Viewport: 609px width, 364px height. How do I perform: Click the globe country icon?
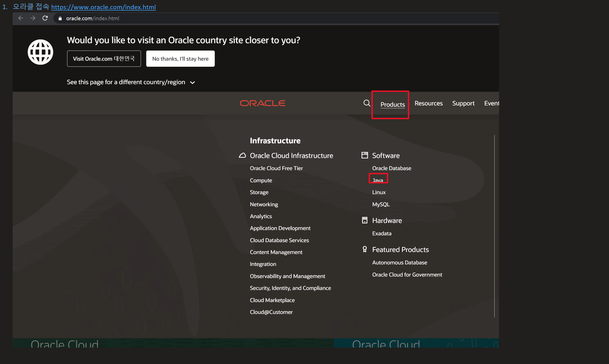40,52
